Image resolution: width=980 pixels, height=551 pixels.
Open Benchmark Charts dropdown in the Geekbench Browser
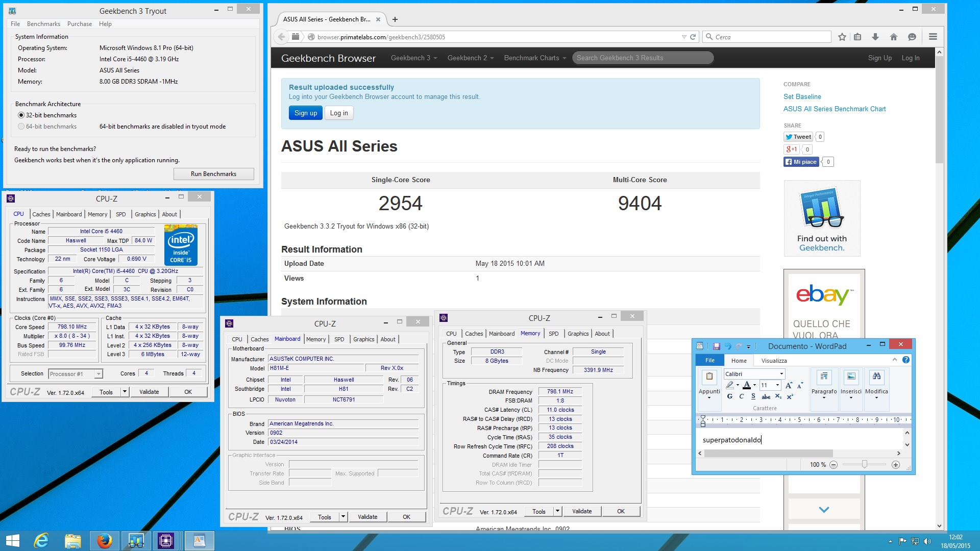[x=535, y=58]
